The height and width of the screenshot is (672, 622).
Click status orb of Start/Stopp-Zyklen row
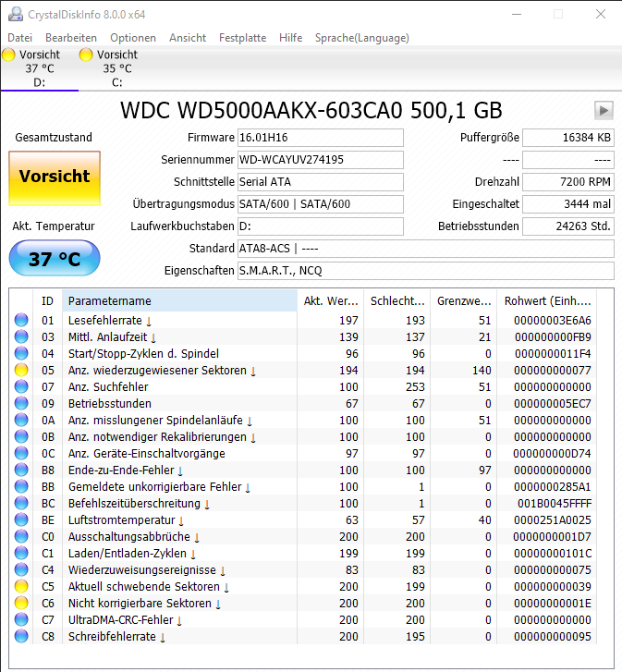click(x=21, y=354)
